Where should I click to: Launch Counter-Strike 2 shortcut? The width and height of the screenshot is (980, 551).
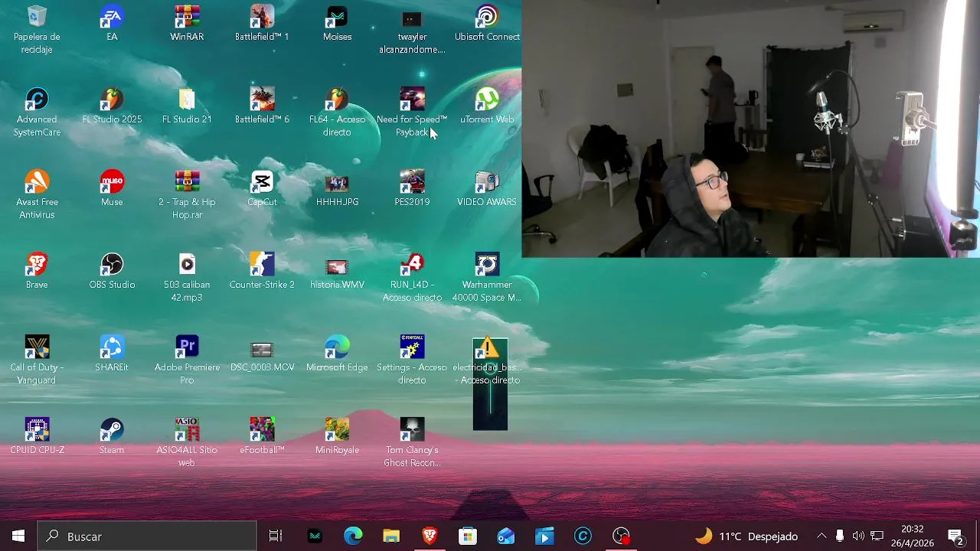262,271
